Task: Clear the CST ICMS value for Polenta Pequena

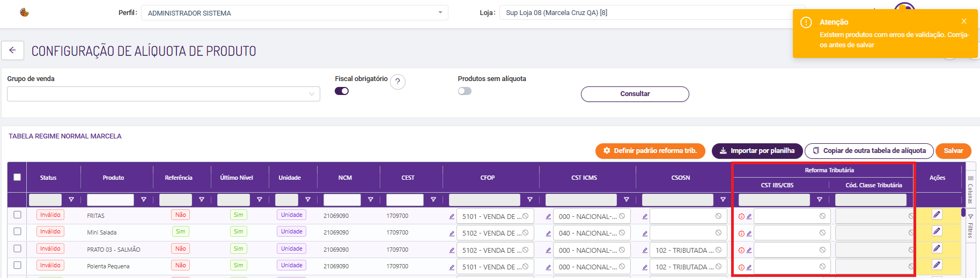Action: coord(622,267)
